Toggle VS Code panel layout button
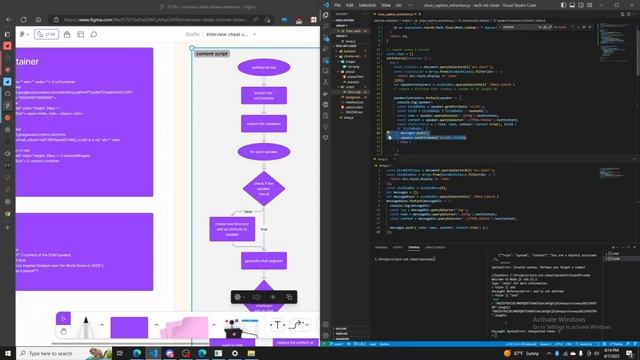 click(572, 5)
